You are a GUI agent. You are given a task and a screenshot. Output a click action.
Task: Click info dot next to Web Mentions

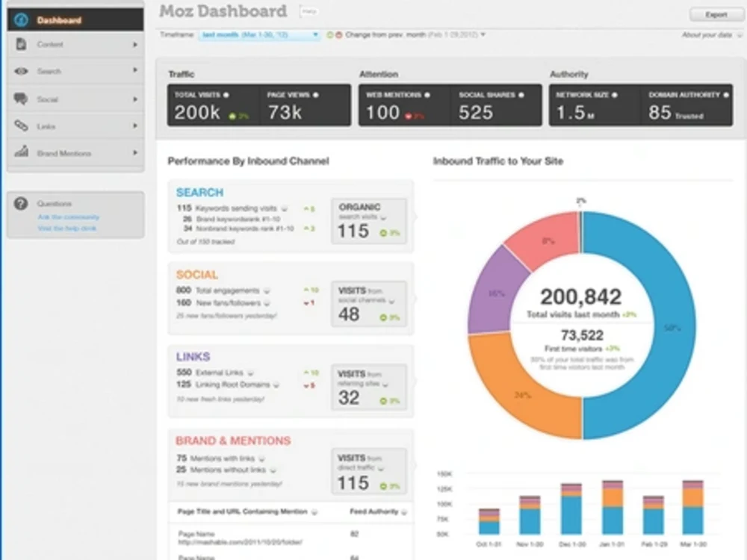[427, 96]
